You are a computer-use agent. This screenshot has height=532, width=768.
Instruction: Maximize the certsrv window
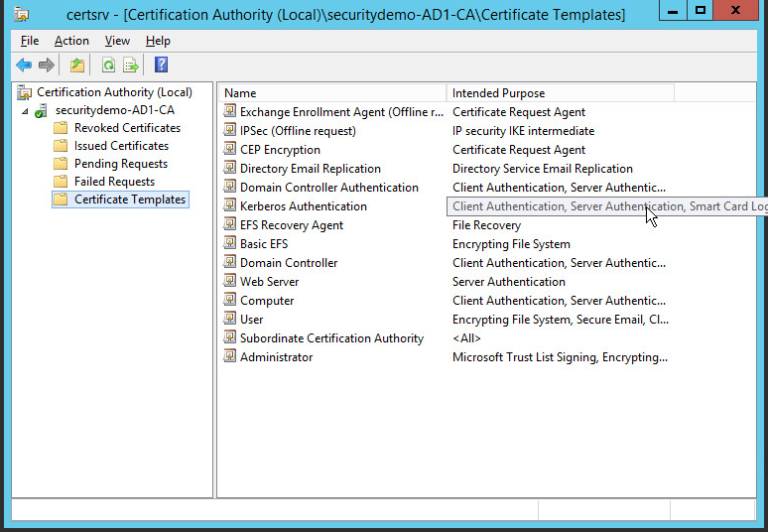click(700, 10)
